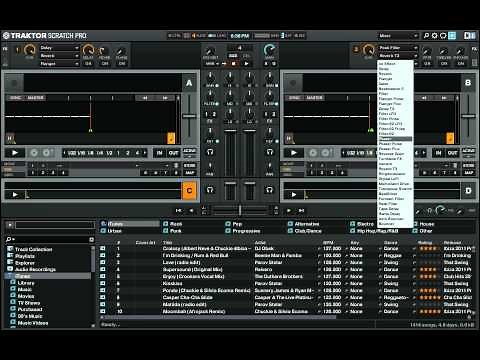Open Rock favorite folder

[x=173, y=224]
